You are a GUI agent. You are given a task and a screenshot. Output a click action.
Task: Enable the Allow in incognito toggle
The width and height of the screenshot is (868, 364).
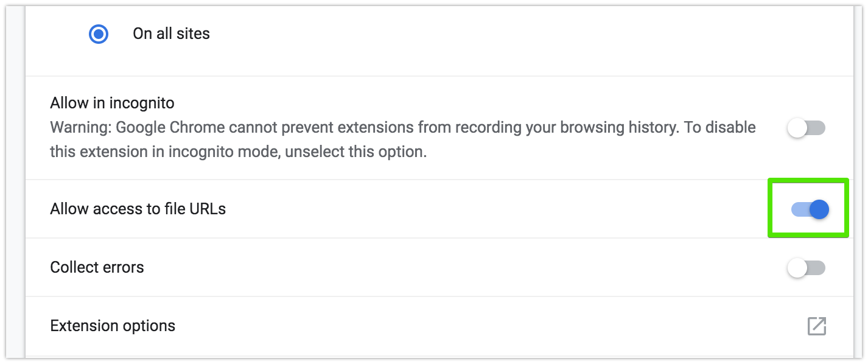point(806,128)
